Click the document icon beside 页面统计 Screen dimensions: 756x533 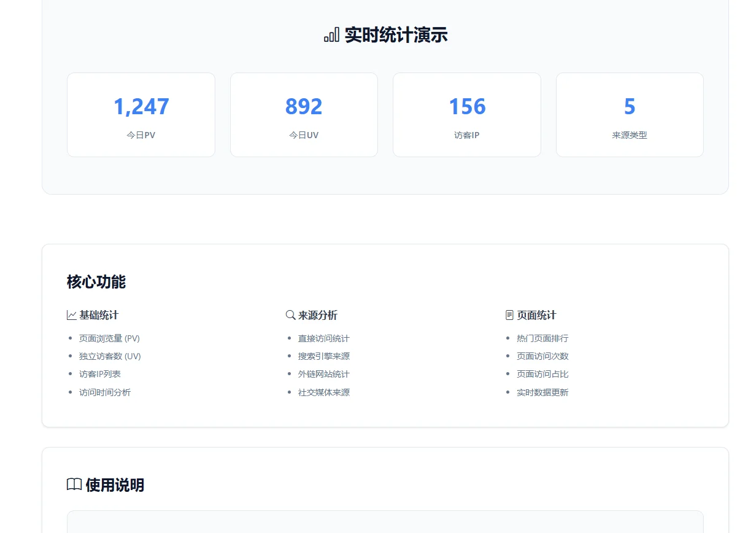(509, 315)
